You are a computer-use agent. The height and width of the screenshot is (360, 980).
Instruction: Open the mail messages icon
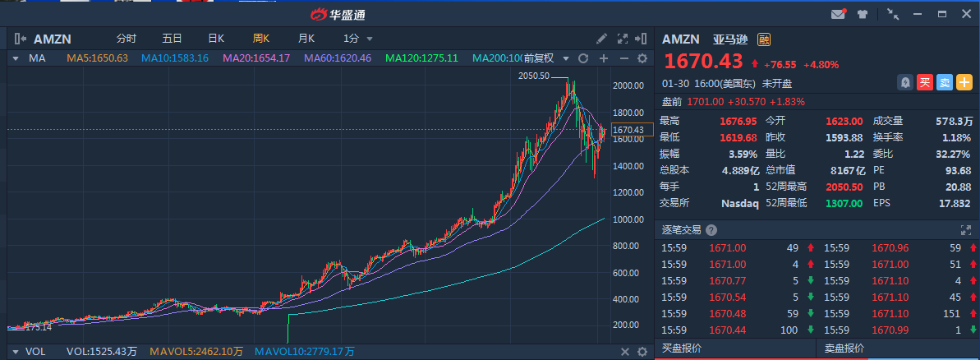838,14
